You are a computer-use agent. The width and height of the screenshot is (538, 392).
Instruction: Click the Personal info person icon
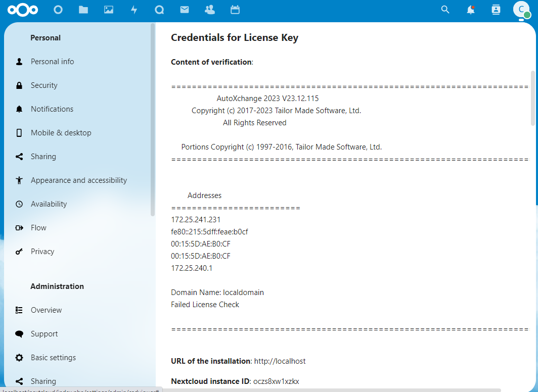(x=19, y=62)
